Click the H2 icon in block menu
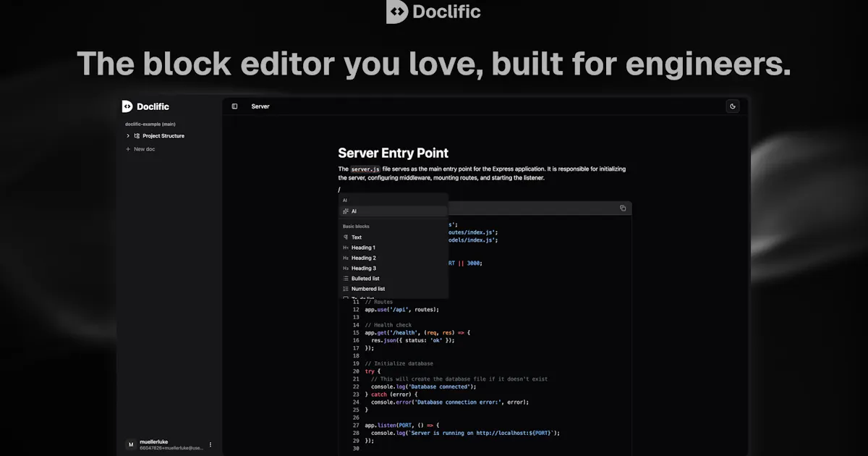The image size is (868, 456). [x=346, y=258]
